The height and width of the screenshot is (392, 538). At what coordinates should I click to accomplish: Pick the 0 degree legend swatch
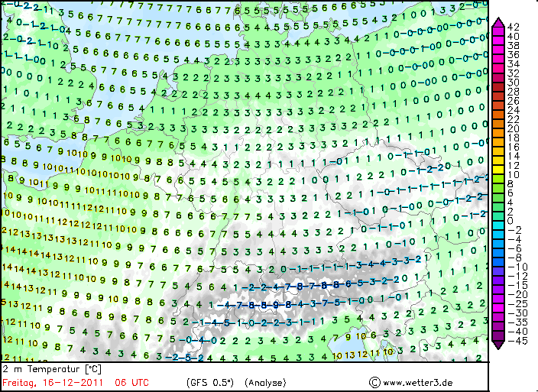(x=497, y=221)
